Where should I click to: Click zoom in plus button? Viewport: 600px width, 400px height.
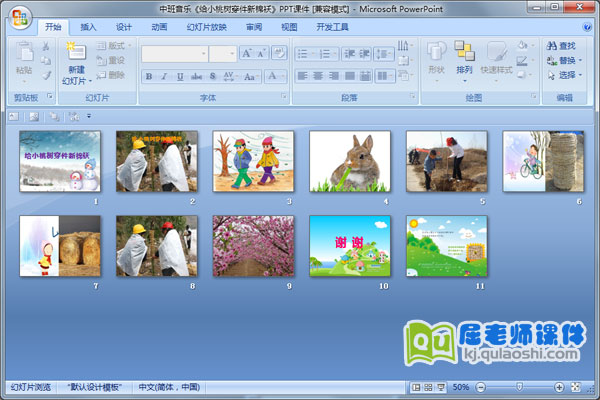[x=559, y=387]
